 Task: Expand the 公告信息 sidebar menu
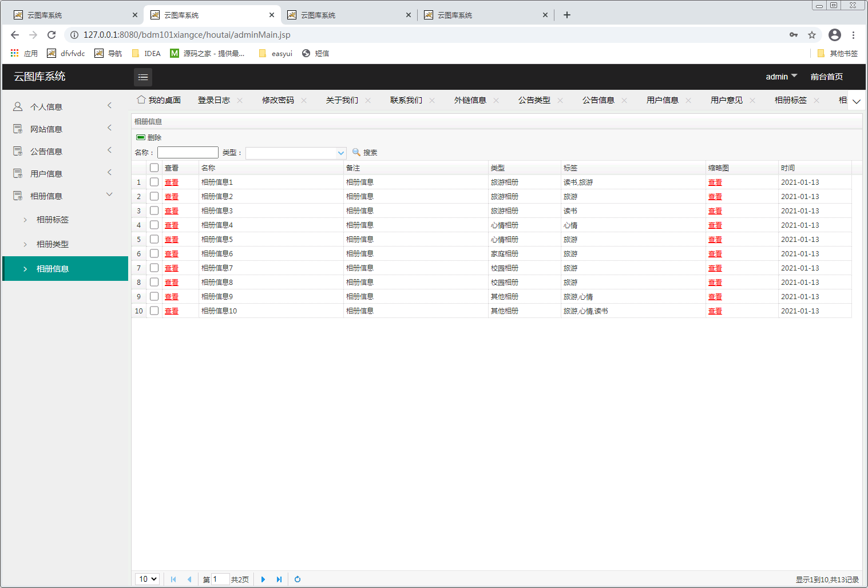[x=65, y=151]
